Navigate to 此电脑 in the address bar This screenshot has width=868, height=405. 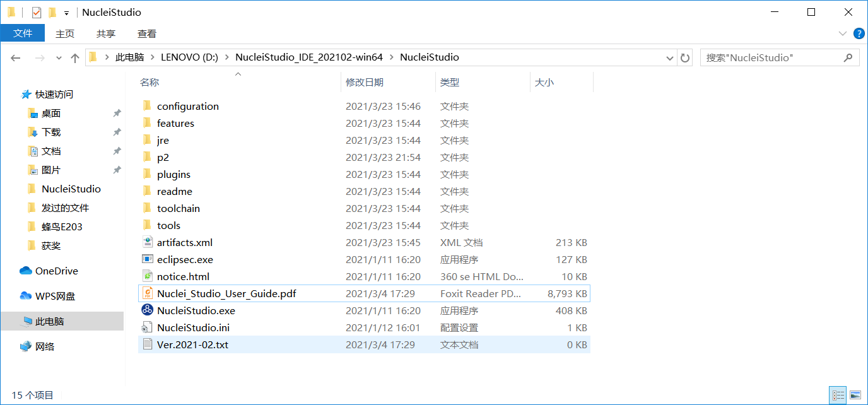click(x=130, y=57)
